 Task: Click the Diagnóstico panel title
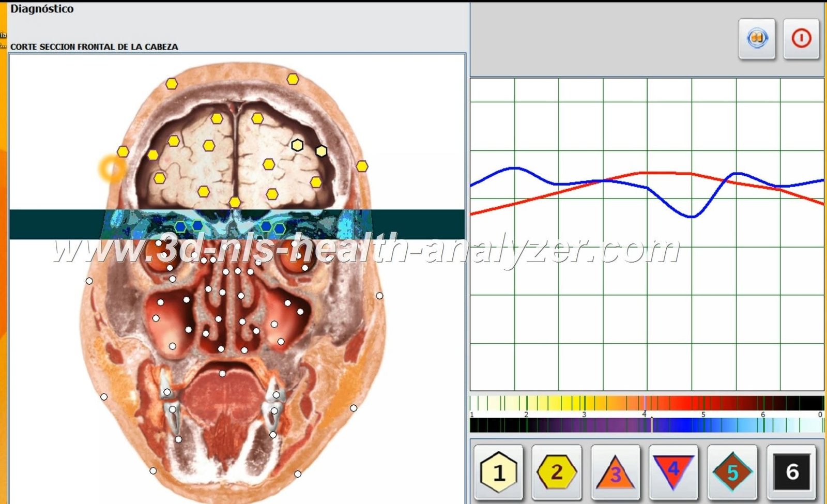(x=42, y=9)
